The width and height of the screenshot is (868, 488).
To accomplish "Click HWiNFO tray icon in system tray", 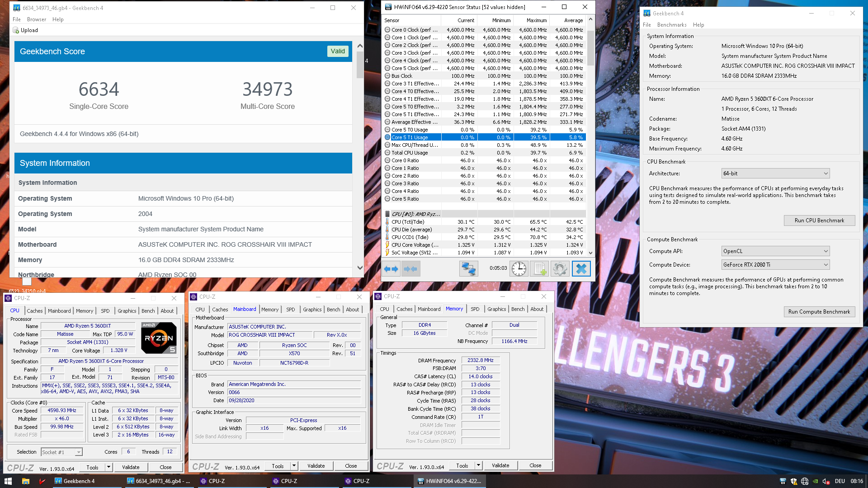I will pyautogui.click(x=783, y=481).
